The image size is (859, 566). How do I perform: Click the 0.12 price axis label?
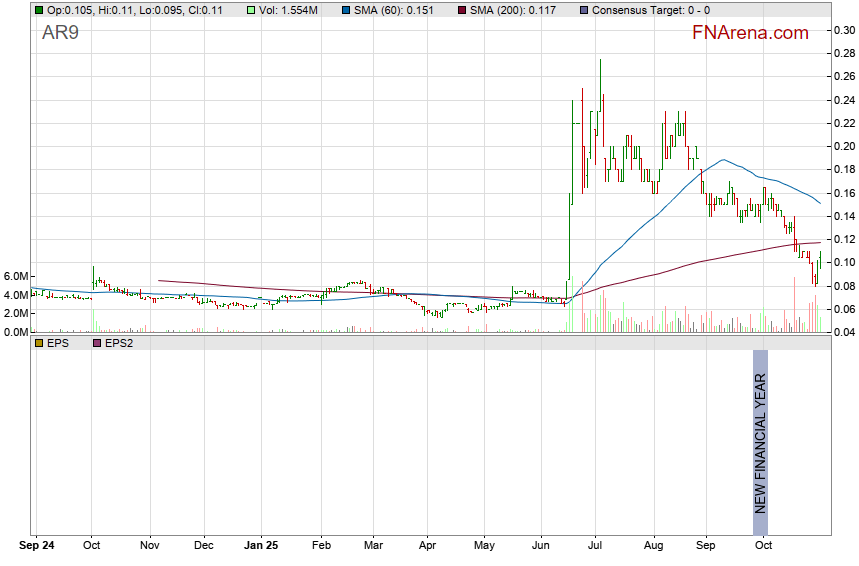point(845,240)
